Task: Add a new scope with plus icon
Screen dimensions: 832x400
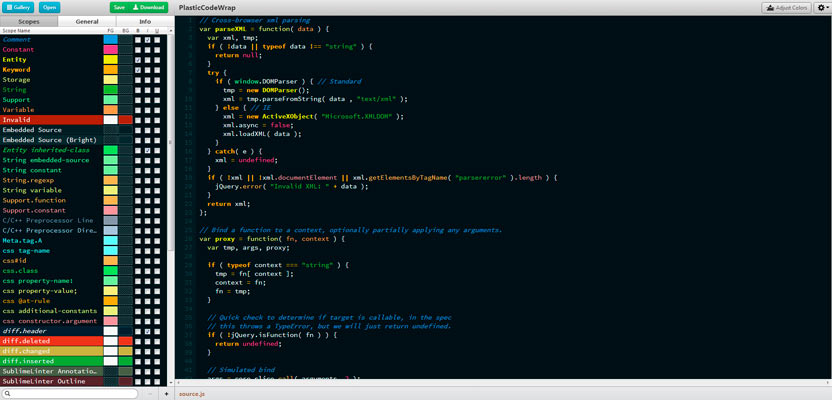Action: (x=166, y=394)
